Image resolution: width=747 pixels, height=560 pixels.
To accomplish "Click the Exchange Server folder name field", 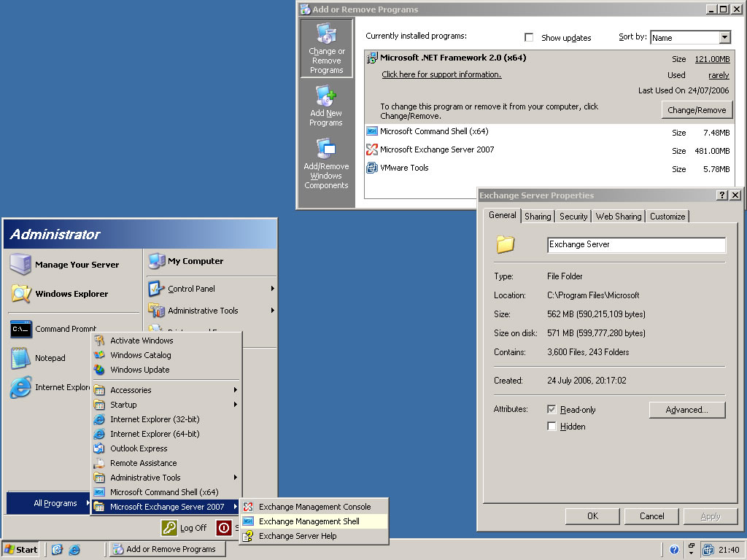I will [635, 245].
